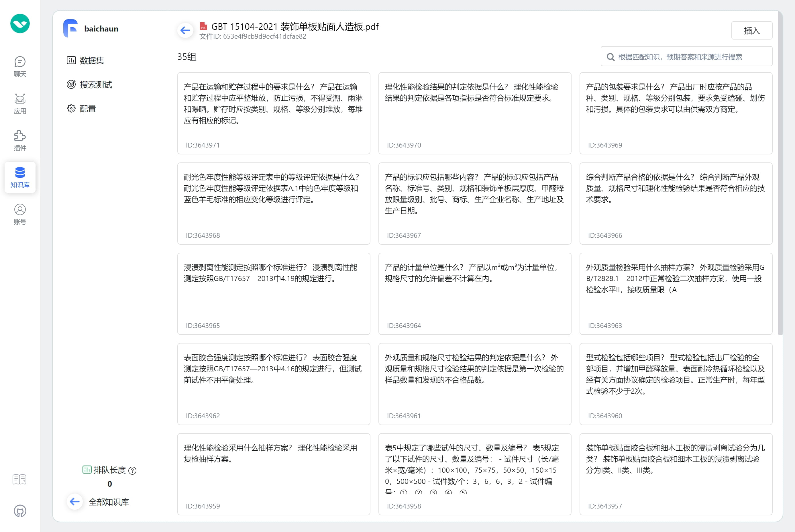Open the data card ID:3643967
This screenshot has height=532, width=795.
(474, 204)
